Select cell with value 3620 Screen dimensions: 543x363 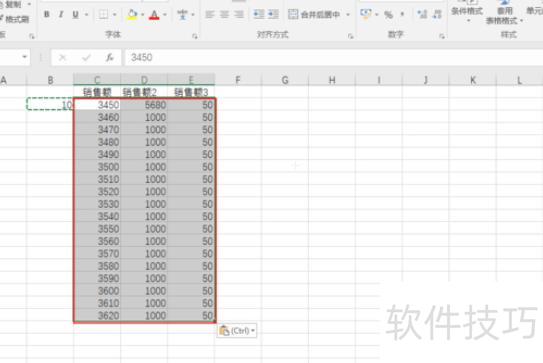pos(97,315)
